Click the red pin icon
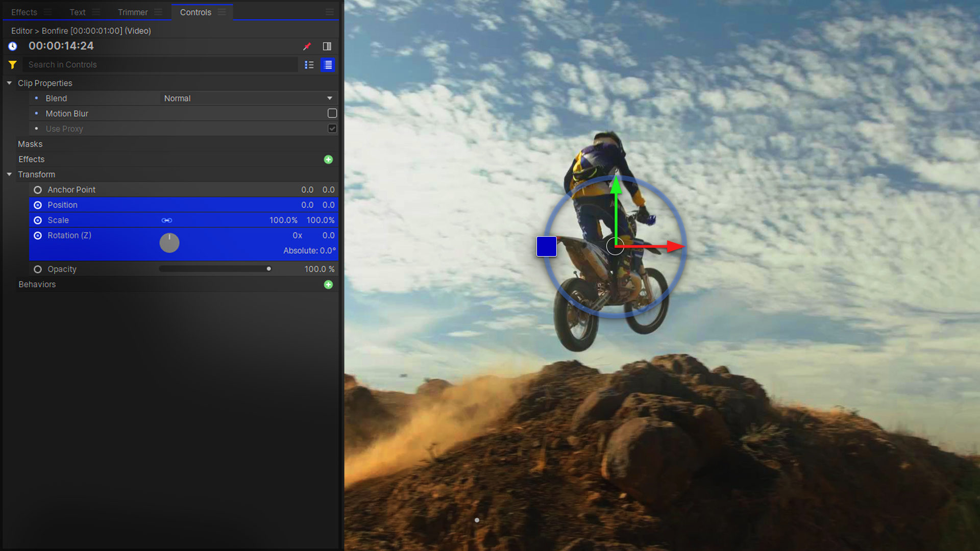Viewport: 980px width, 551px height. (x=307, y=46)
